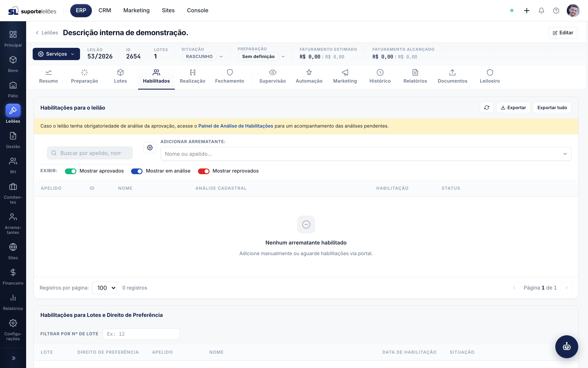Refresh the habilitações list
Image resolution: width=588 pixels, height=368 pixels.
(487, 108)
